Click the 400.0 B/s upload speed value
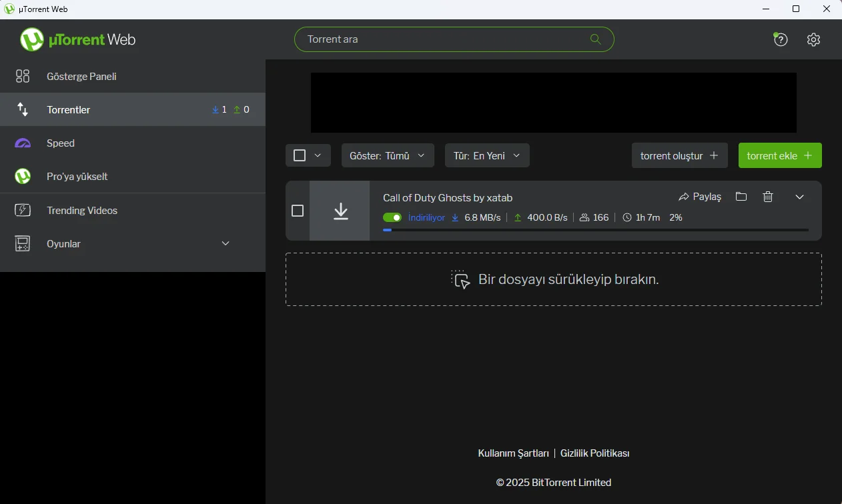The image size is (842, 504). (x=547, y=217)
